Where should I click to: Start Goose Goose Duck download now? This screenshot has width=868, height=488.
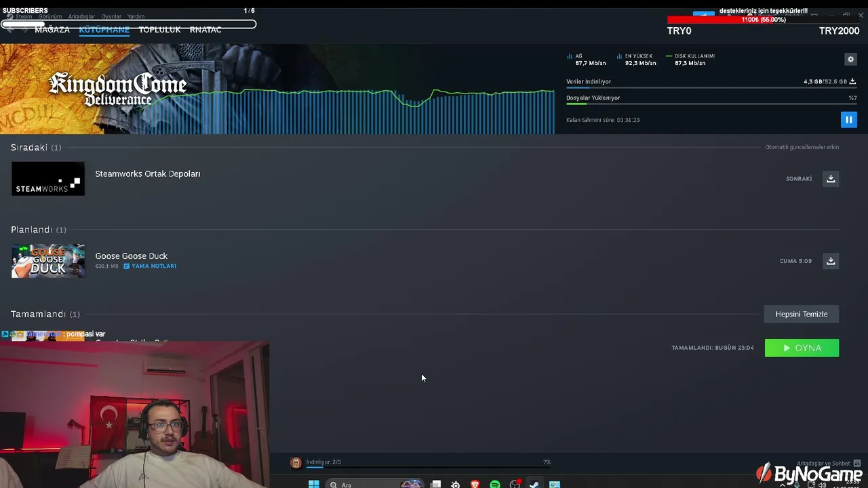pos(831,261)
